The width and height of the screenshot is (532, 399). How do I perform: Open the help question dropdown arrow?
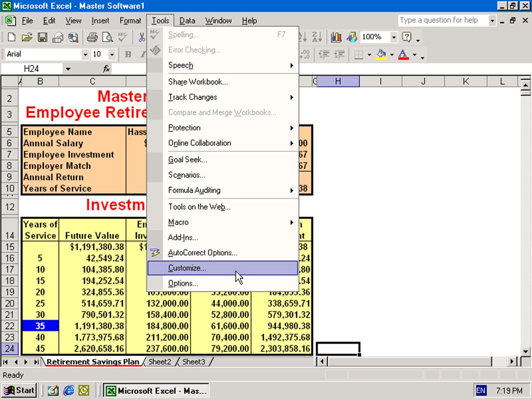(x=492, y=21)
